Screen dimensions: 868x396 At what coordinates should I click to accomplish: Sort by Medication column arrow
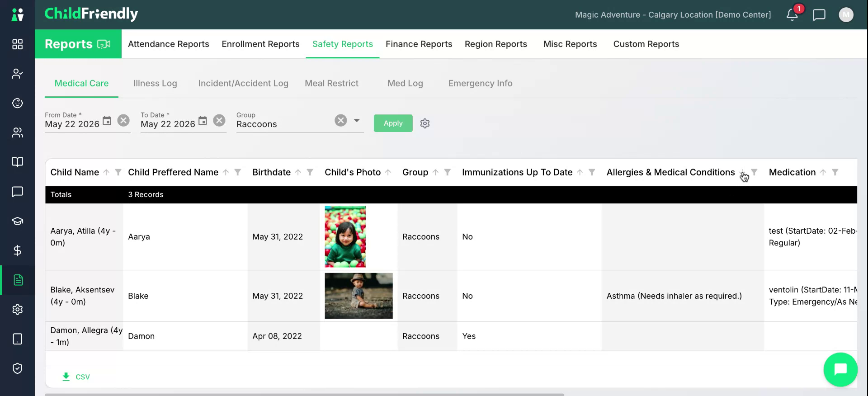coord(823,172)
